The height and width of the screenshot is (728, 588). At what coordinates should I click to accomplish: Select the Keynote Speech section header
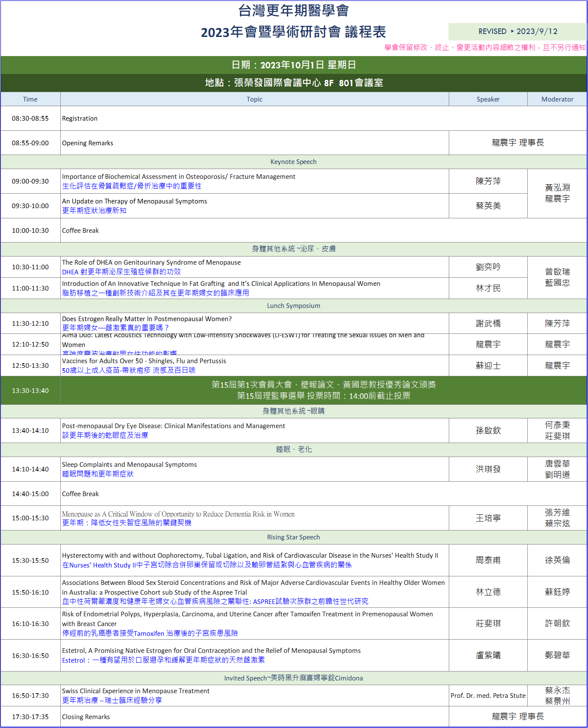coord(293,162)
